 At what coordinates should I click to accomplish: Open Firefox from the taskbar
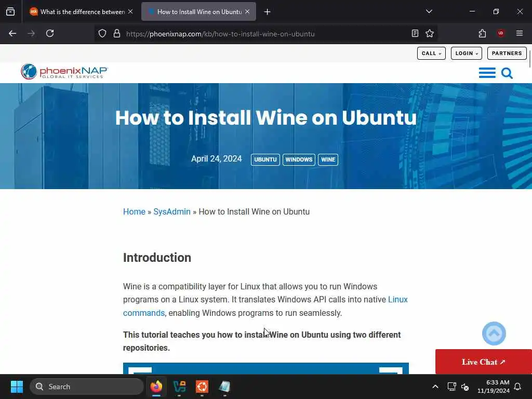(x=156, y=387)
